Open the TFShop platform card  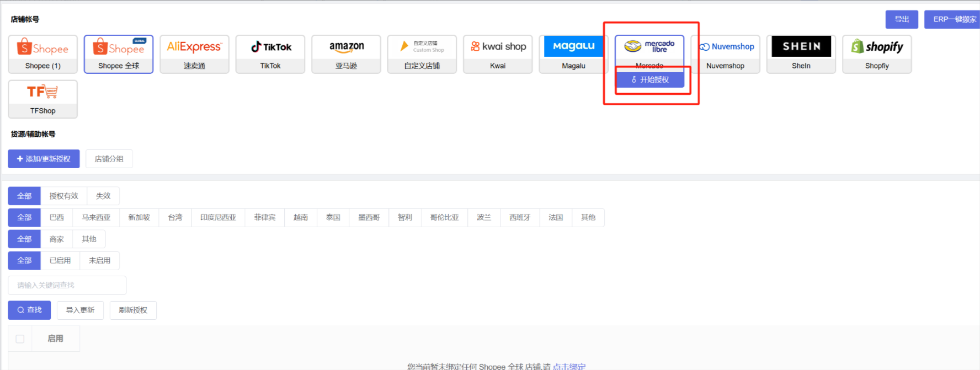tap(43, 99)
